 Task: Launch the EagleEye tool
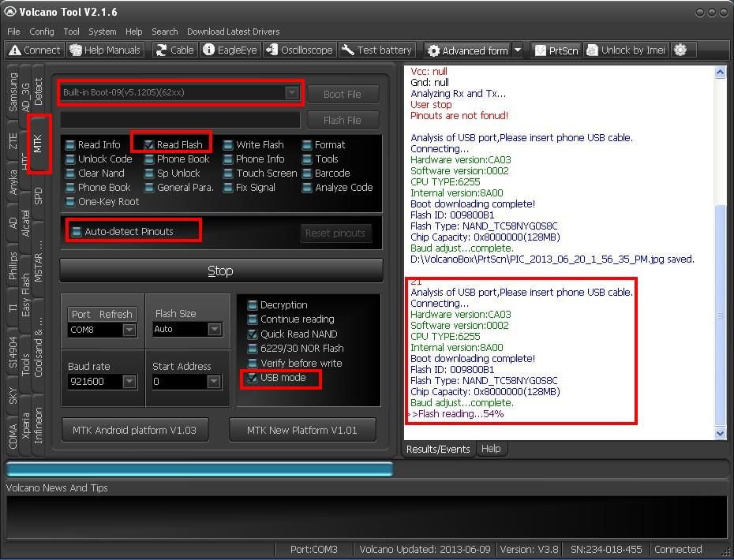pos(230,50)
